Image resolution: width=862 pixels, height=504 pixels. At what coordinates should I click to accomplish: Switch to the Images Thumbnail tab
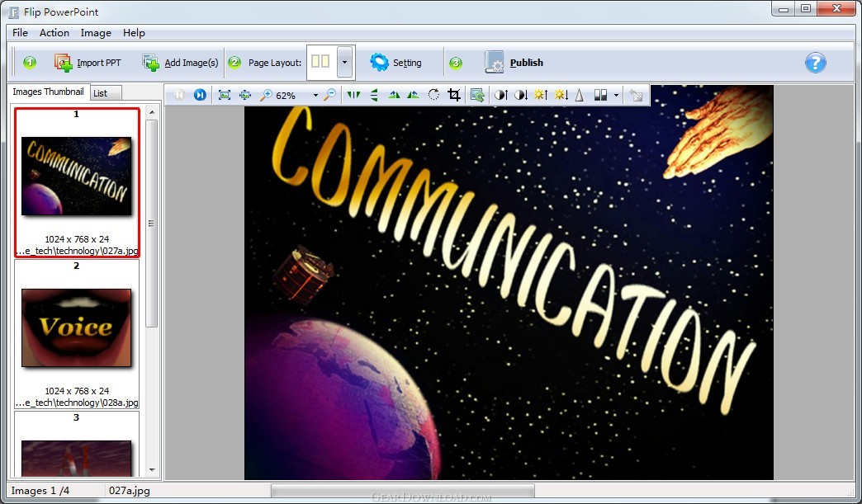[x=49, y=92]
